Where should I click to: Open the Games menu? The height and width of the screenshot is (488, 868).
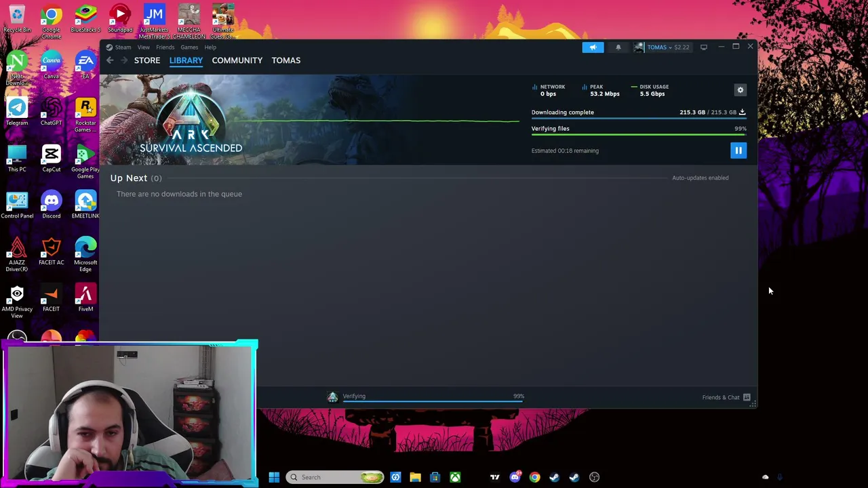189,47
